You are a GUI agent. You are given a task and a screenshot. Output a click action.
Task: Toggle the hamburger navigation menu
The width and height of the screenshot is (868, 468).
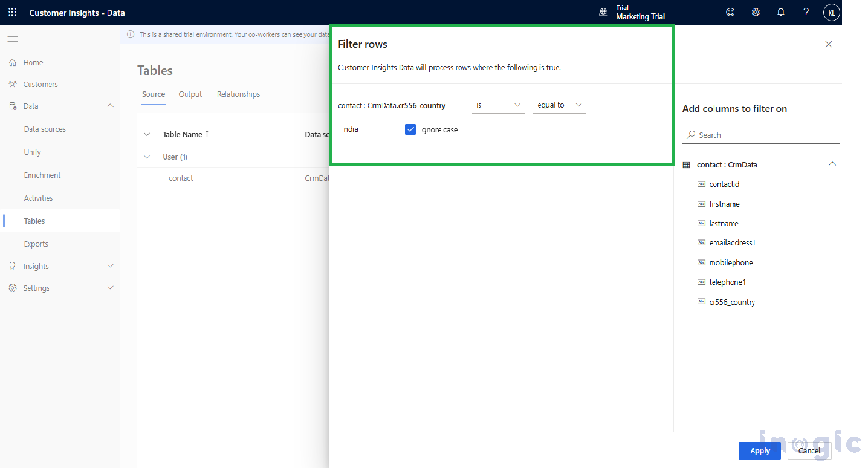pos(13,39)
